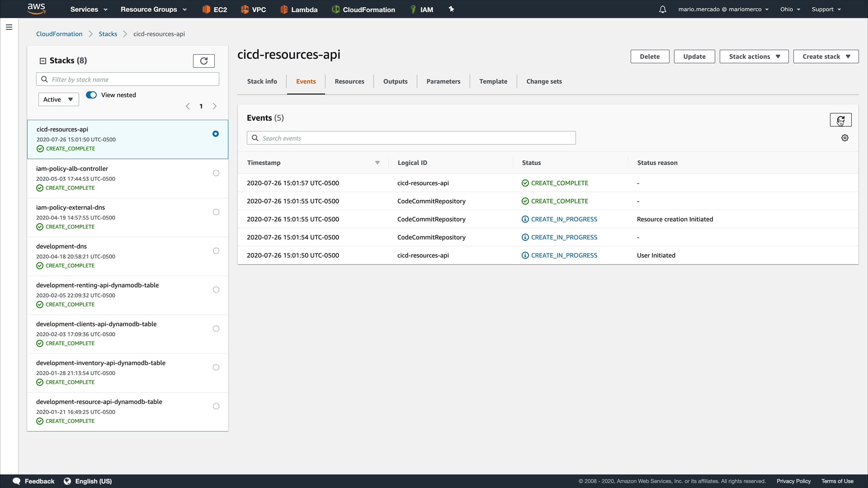Screen dimensions: 868x488
Task: Click the Search events input field
Action: (x=411, y=138)
